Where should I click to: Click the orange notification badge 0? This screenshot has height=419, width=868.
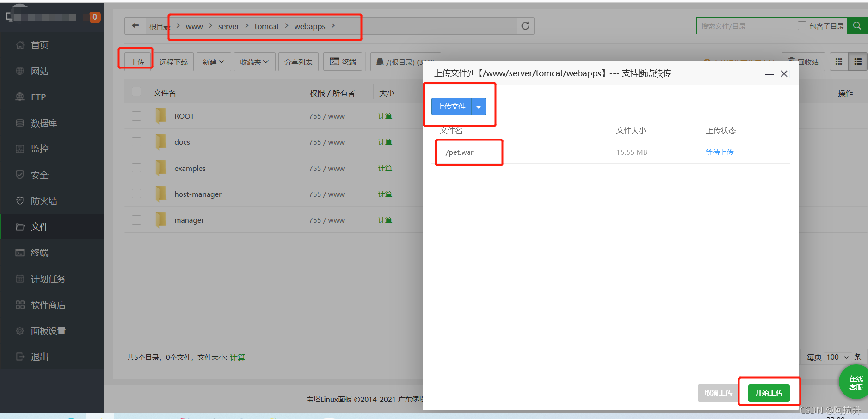click(94, 17)
